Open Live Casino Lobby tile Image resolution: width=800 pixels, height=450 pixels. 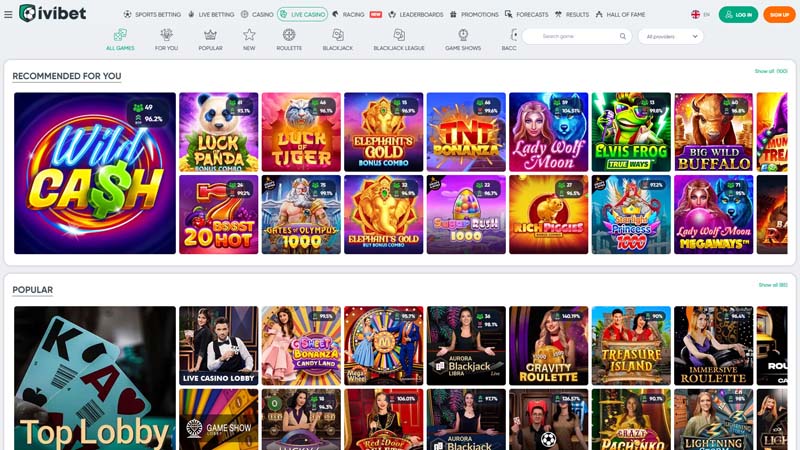(x=218, y=345)
